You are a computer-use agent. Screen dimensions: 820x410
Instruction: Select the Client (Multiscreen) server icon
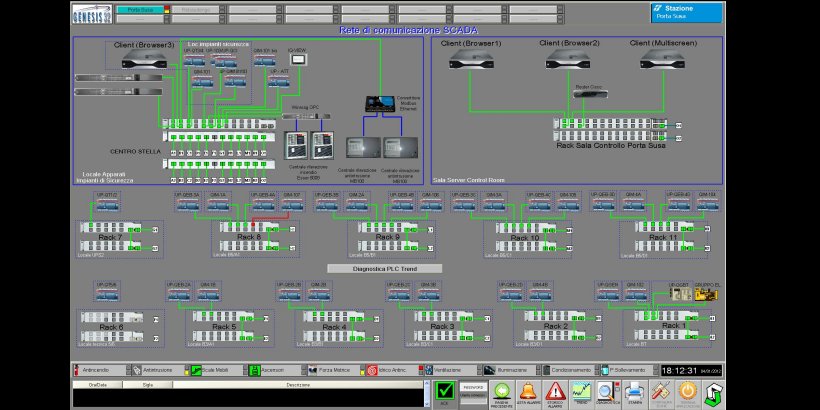tap(663, 59)
